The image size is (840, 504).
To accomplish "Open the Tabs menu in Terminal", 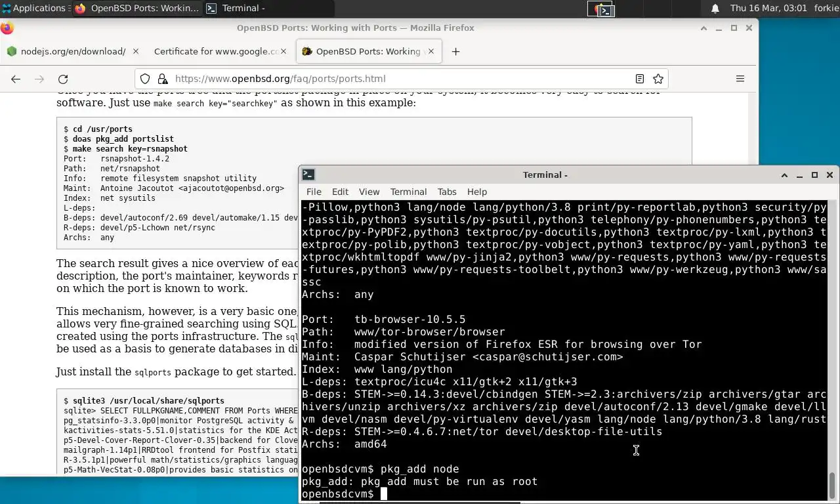I will pos(447,192).
